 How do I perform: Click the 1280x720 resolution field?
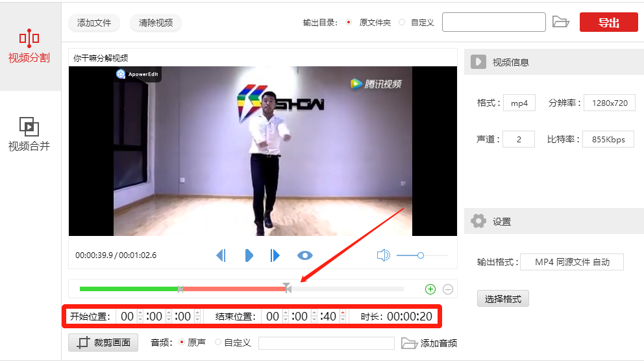point(610,103)
